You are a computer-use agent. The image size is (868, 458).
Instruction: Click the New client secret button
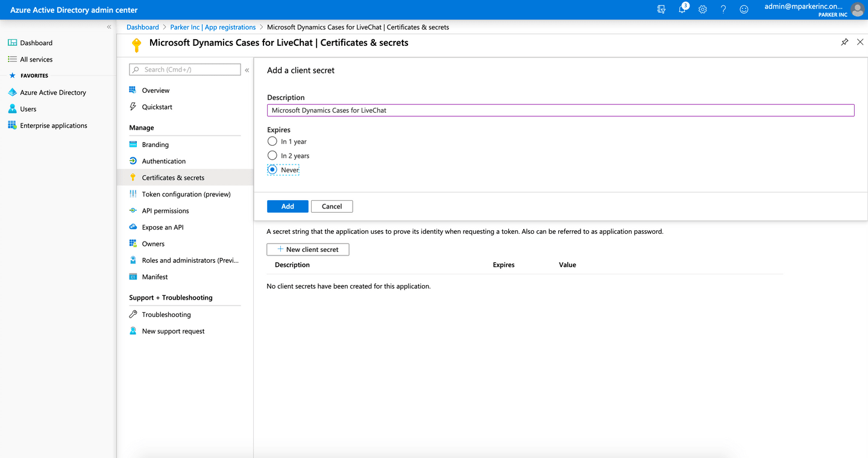click(307, 249)
